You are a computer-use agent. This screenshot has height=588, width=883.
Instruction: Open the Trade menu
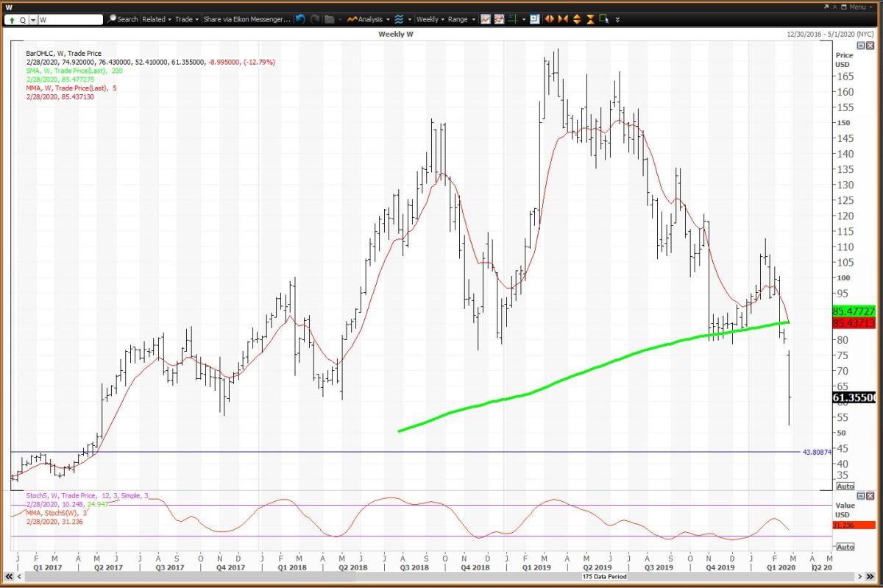coord(187,19)
